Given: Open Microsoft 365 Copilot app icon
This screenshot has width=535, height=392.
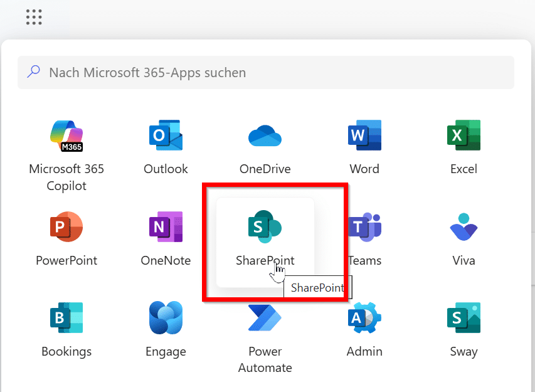Looking at the screenshot, I should pos(66,135).
